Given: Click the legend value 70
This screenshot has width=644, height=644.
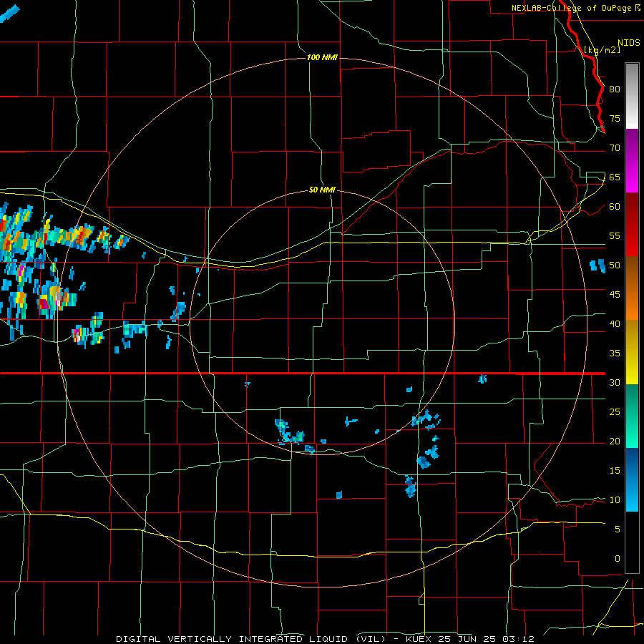Looking at the screenshot, I should pyautogui.click(x=615, y=148).
